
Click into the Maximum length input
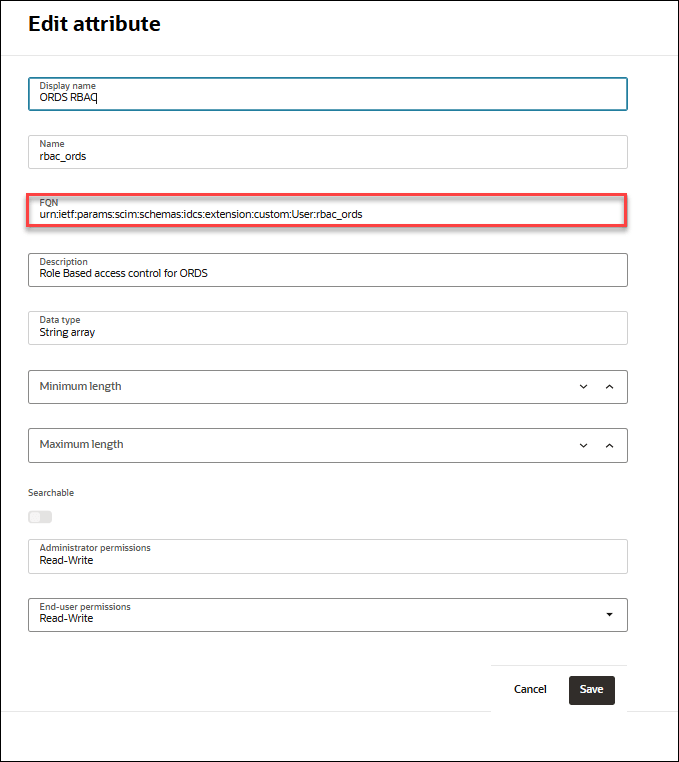tap(300, 445)
